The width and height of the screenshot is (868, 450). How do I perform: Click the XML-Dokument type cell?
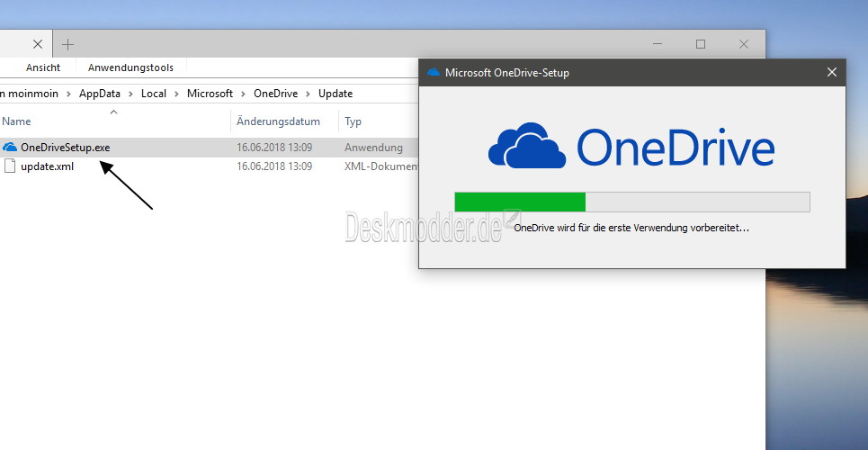(x=380, y=166)
